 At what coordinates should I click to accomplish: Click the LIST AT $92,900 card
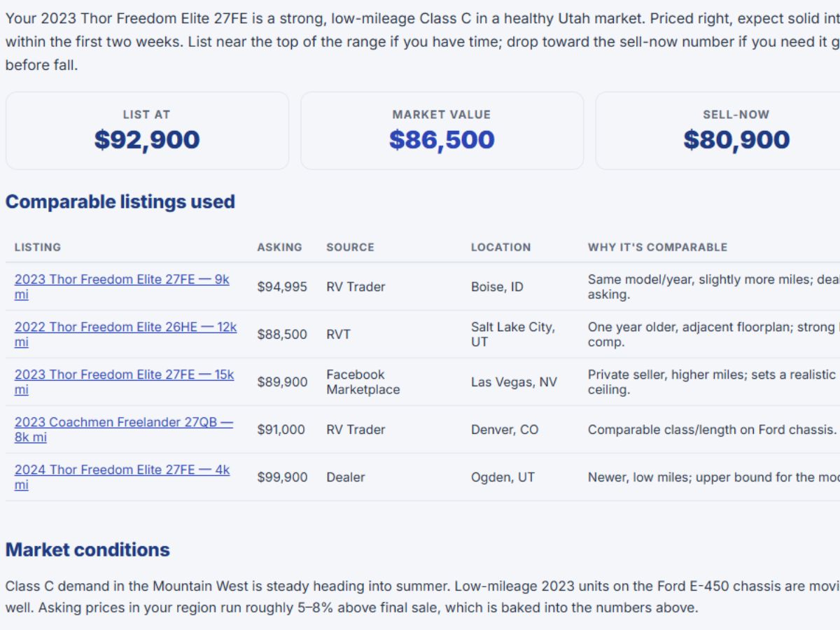point(147,131)
